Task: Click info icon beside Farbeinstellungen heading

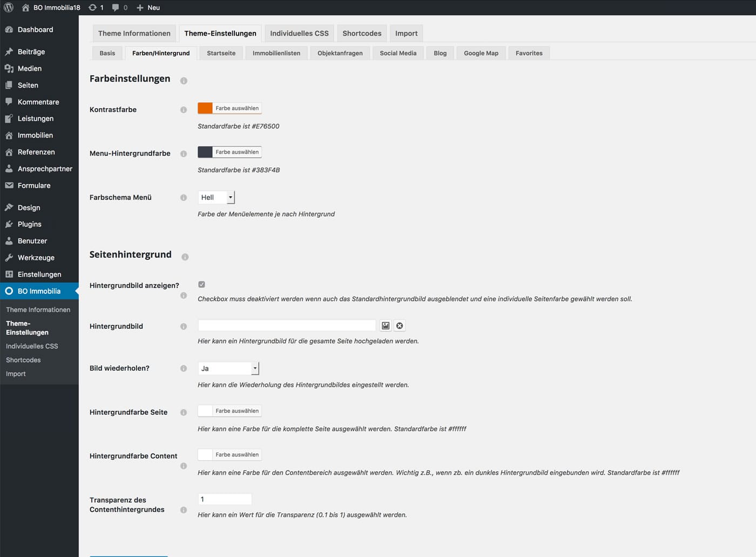Action: (x=184, y=81)
